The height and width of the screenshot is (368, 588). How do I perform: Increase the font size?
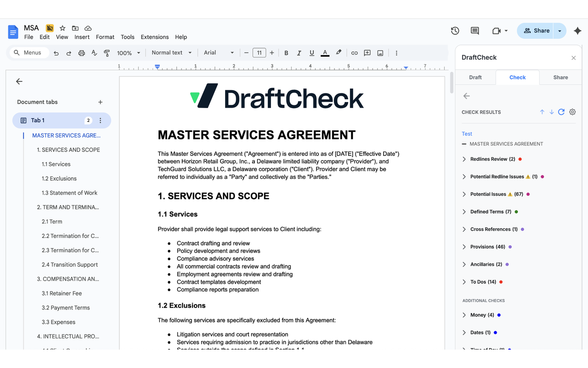pos(272,53)
